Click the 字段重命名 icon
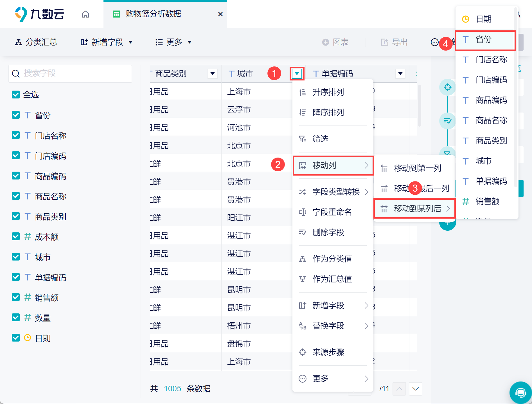 [303, 212]
